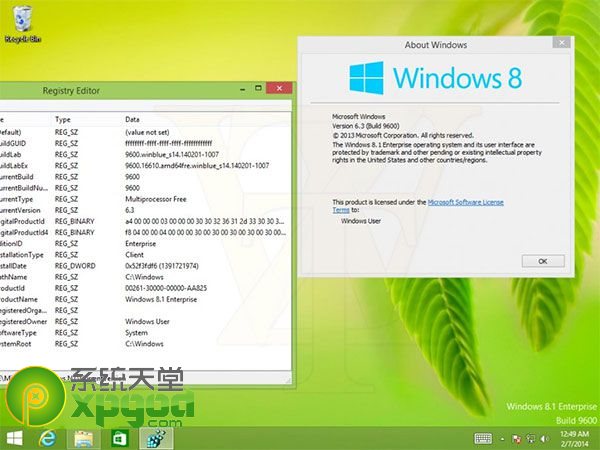Select the CurrentType value row

145,199
